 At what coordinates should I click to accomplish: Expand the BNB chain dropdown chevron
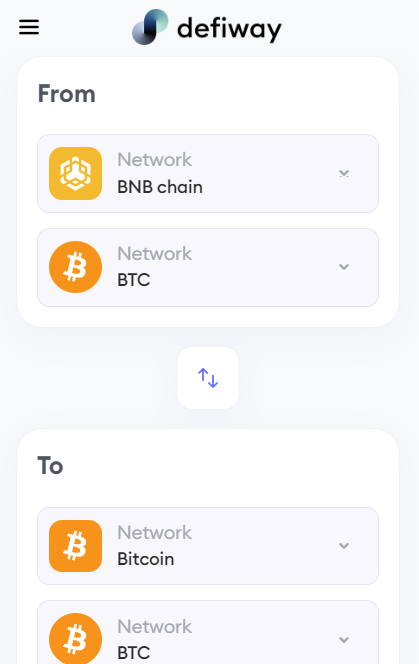(344, 173)
